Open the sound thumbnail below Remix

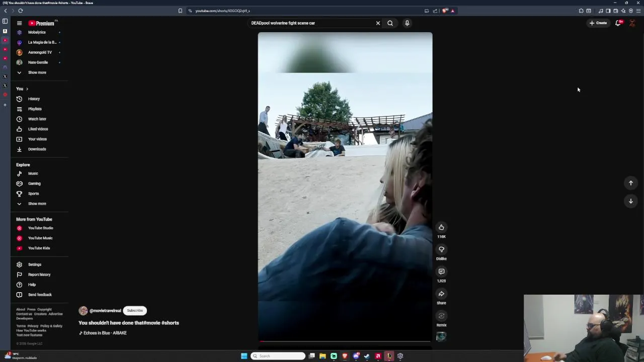[441, 337]
